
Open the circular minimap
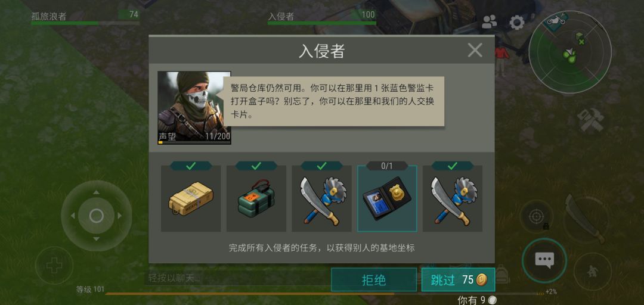click(x=569, y=52)
